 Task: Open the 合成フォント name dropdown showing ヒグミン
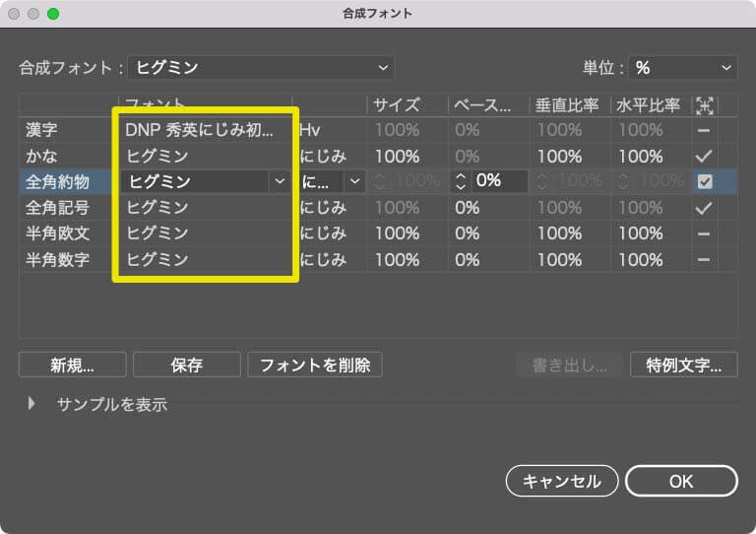click(261, 68)
